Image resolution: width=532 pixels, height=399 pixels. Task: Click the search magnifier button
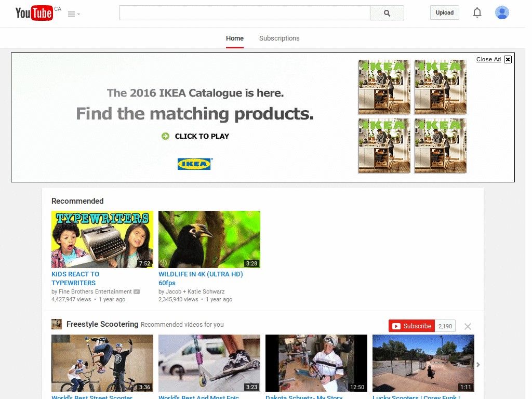click(387, 13)
